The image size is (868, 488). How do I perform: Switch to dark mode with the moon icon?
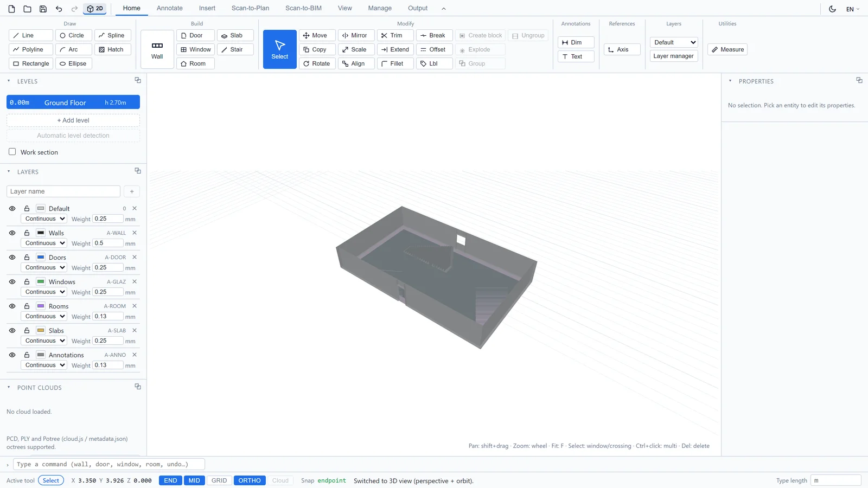tap(832, 9)
